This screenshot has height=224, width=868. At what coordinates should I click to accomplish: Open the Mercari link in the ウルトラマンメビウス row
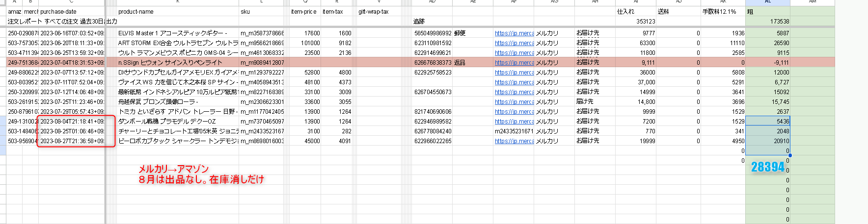click(514, 53)
